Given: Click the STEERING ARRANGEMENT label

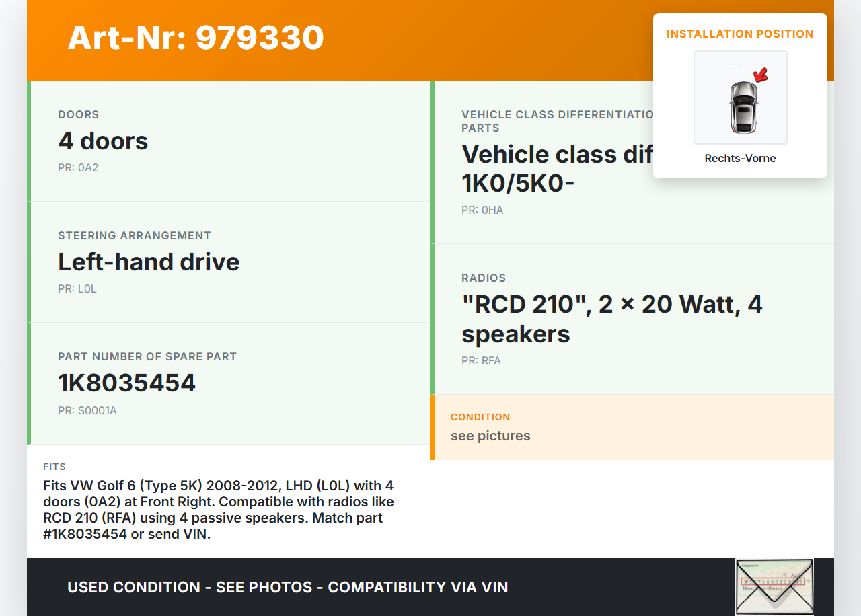Looking at the screenshot, I should [x=135, y=235].
